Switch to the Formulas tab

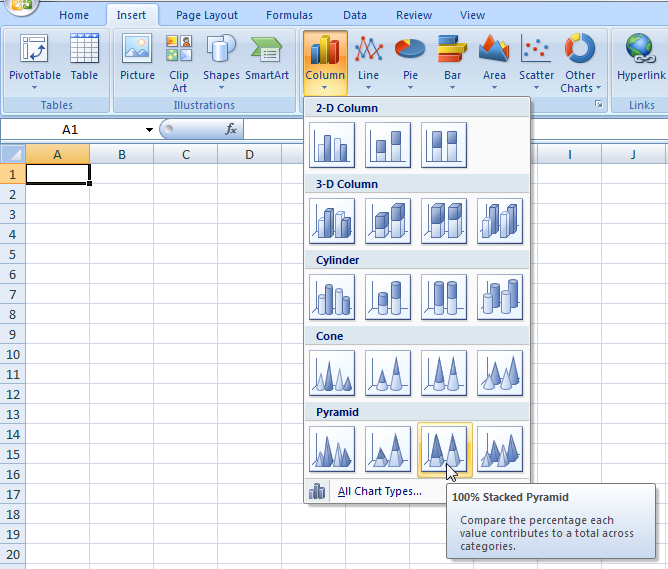(x=289, y=15)
